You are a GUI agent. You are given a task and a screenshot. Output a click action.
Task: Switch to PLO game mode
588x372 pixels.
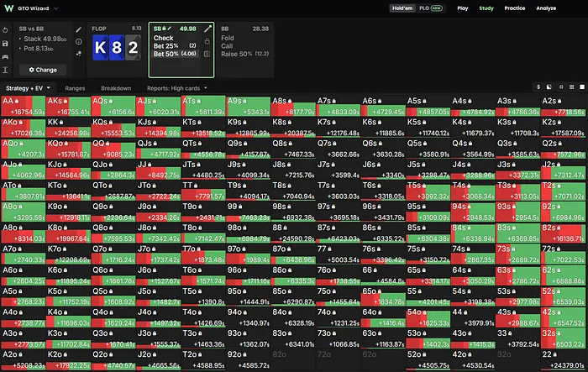431,8
